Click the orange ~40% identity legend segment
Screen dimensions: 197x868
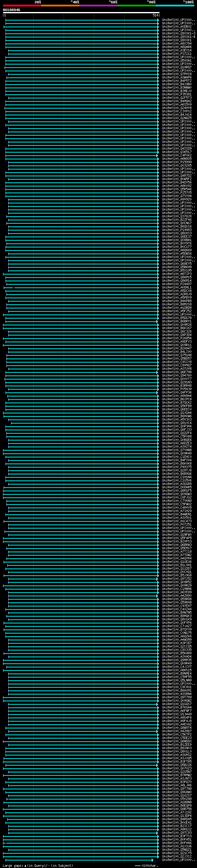[60, 6]
